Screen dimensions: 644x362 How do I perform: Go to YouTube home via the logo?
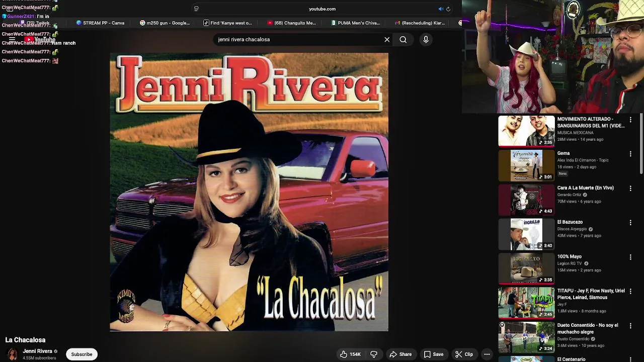(39, 40)
